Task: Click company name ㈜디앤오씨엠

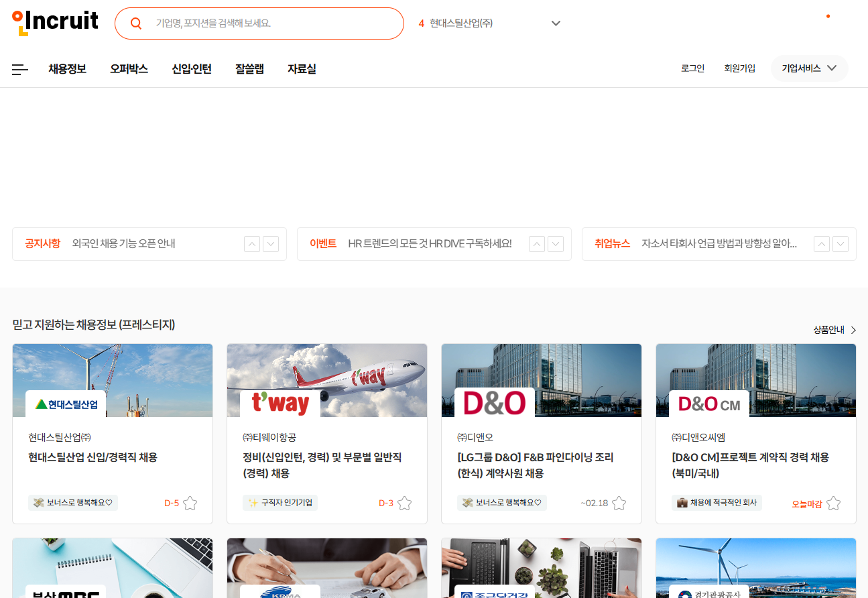Action: tap(698, 437)
